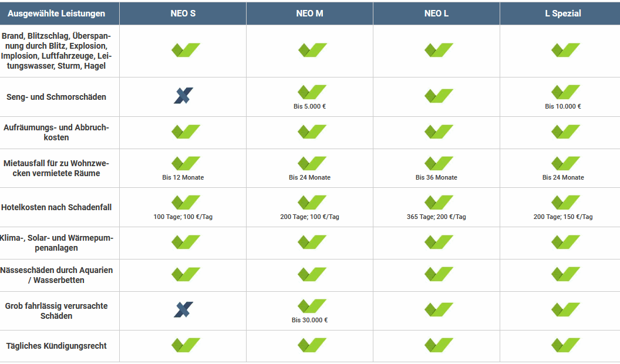The height and width of the screenshot is (364, 620).
Task: Click NEO L checkmark above Bis 36 Monate
Action: (x=439, y=163)
